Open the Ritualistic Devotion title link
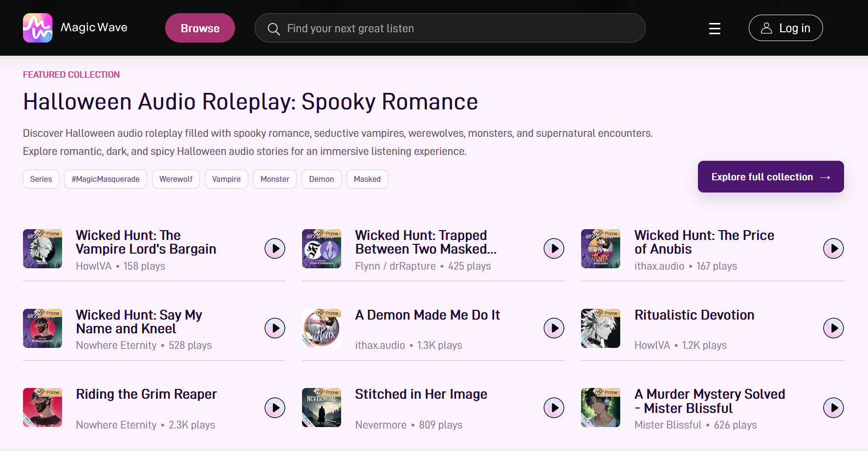 (x=694, y=315)
